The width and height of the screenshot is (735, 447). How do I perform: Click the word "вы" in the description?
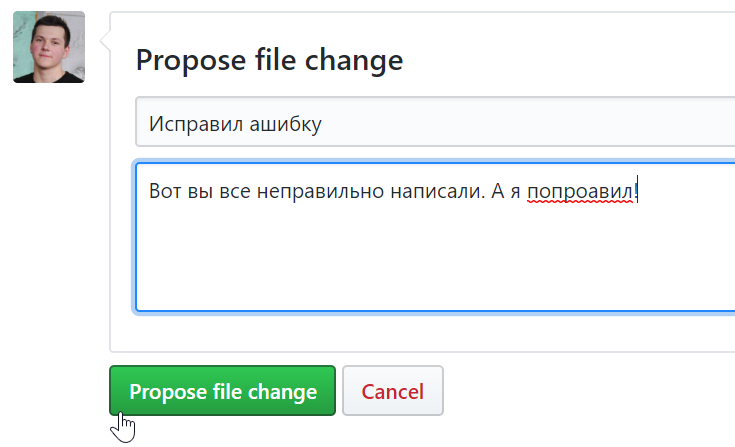tap(200, 190)
